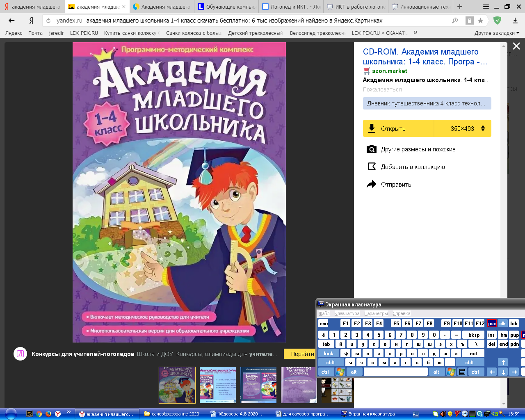
Task: Open the Справка menu in on-screen keyboard
Action: tap(401, 313)
